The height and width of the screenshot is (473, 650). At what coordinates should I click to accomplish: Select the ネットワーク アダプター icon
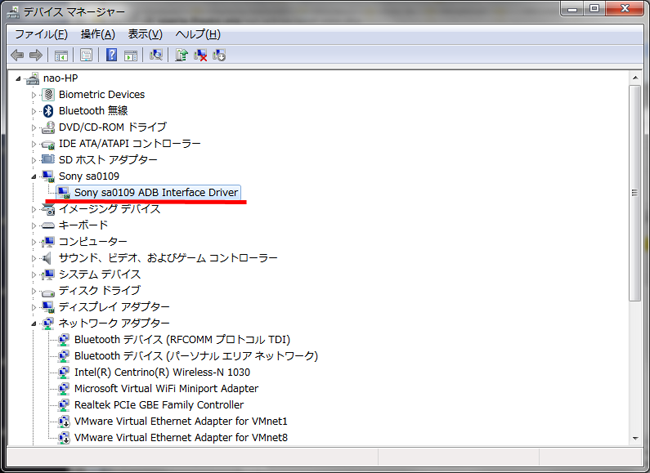pos(48,323)
